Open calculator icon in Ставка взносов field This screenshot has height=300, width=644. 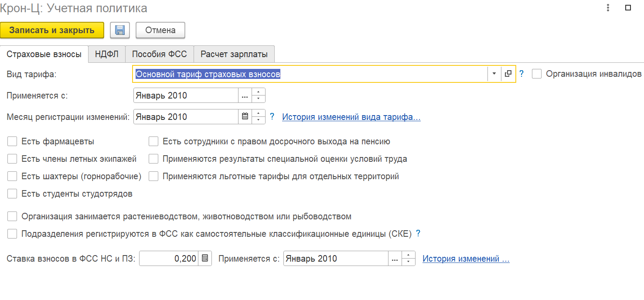205,259
